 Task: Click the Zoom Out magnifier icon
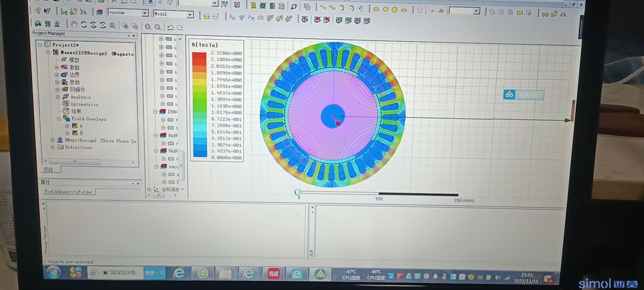(x=135, y=26)
